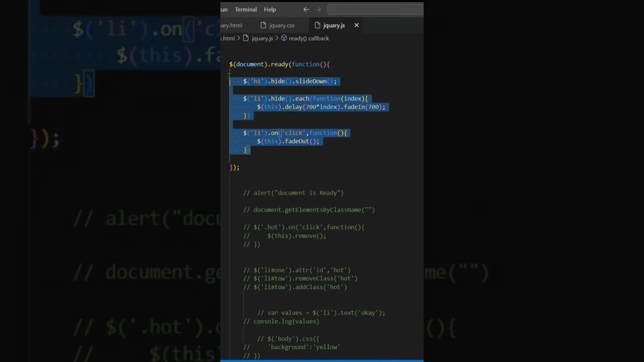Close the jquary.js tab
Screen dimensions: 644x362
(356, 25)
